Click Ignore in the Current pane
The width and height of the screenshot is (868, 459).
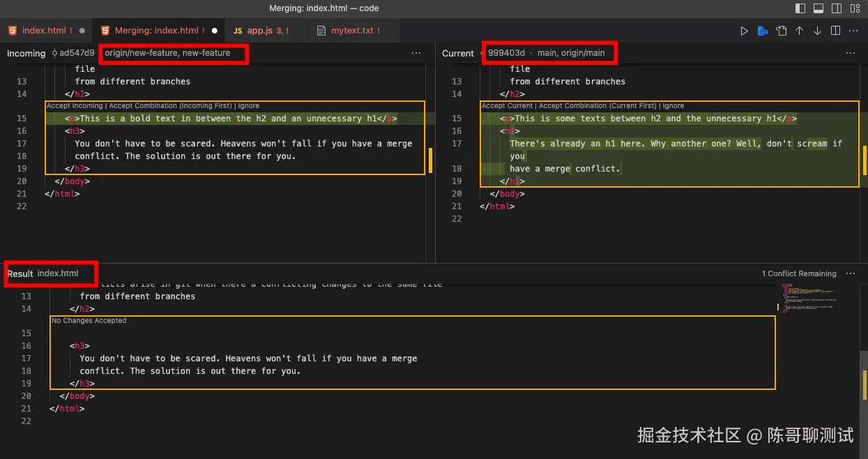673,106
